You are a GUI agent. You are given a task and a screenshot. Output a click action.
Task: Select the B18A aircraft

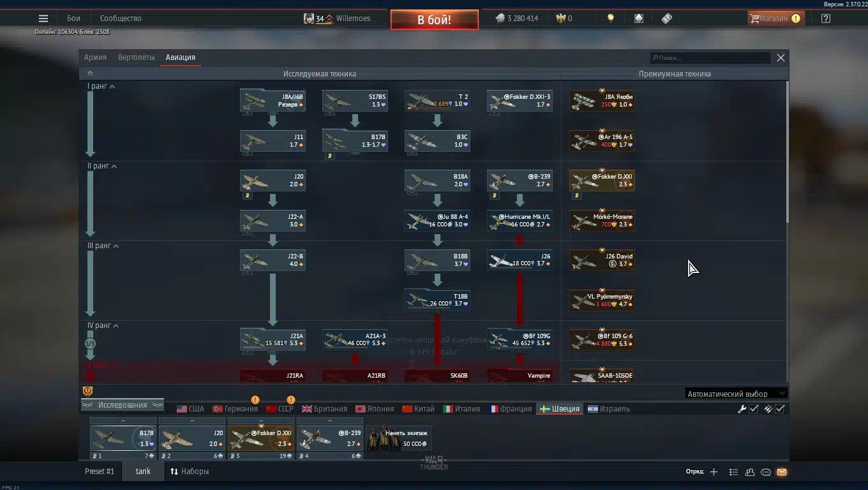pos(437,181)
